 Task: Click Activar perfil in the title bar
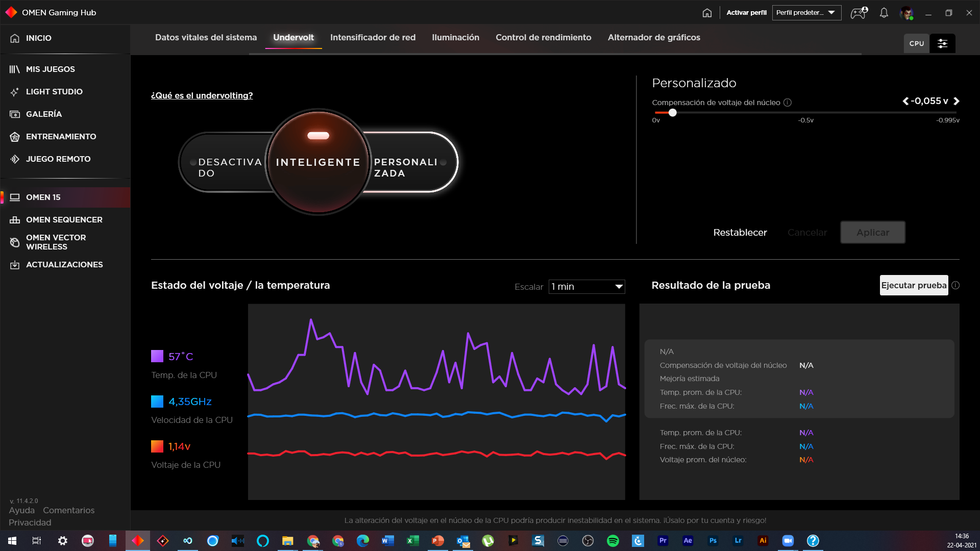[746, 13]
